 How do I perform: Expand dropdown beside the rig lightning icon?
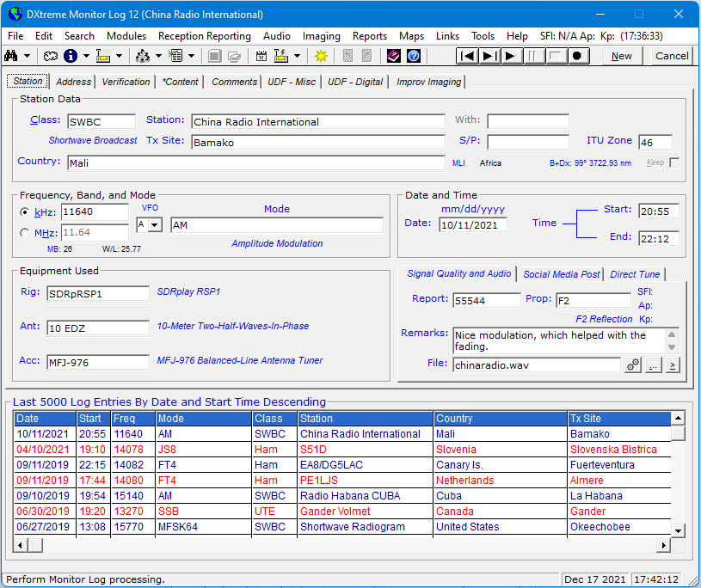[x=298, y=56]
